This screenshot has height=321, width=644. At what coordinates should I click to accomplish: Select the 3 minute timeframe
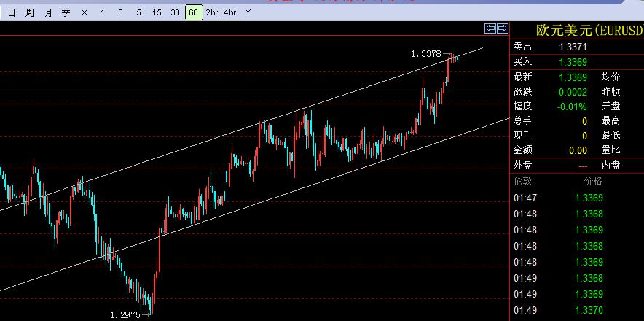120,12
